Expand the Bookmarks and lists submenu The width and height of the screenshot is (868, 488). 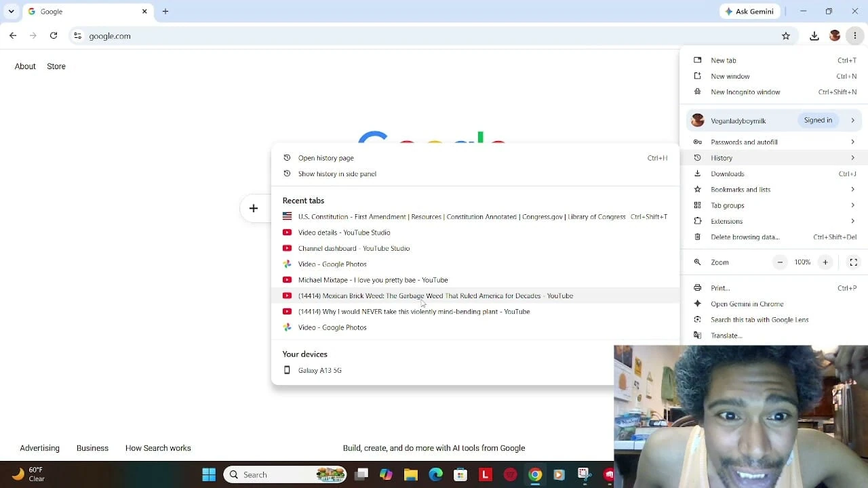(773, 190)
